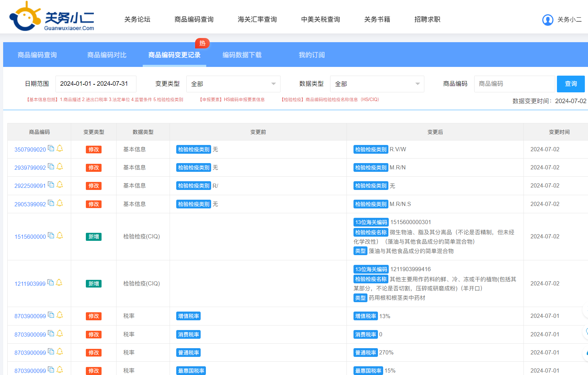This screenshot has height=375, width=588.
Task: Focus the 商品编码 search input
Action: pyautogui.click(x=514, y=84)
